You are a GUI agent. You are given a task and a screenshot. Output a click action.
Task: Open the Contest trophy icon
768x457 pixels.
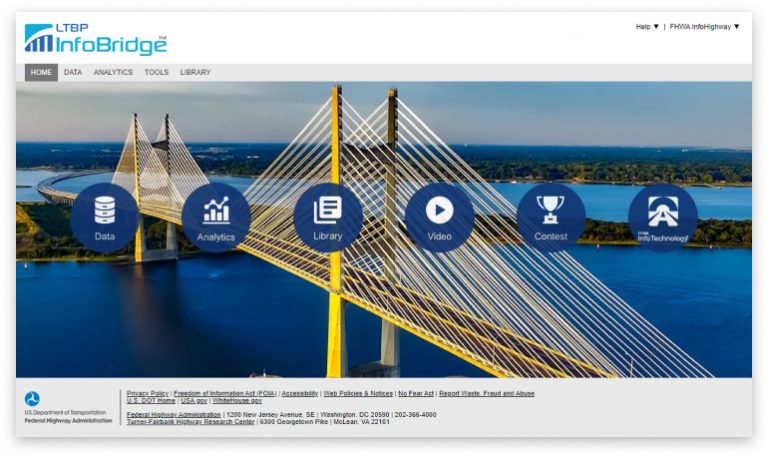[x=551, y=217]
